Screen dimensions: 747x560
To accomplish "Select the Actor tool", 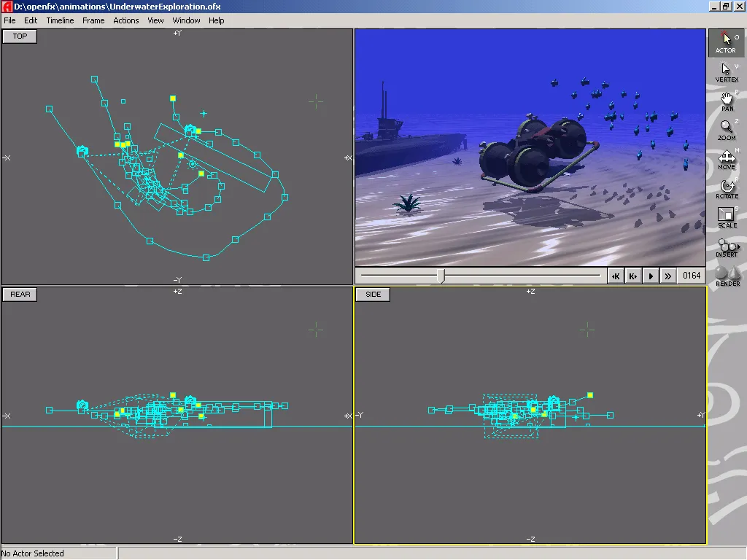I will coord(726,42).
